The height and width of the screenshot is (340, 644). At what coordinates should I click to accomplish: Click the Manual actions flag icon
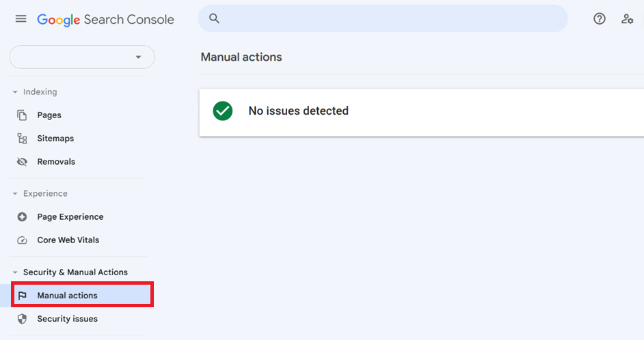pos(22,296)
